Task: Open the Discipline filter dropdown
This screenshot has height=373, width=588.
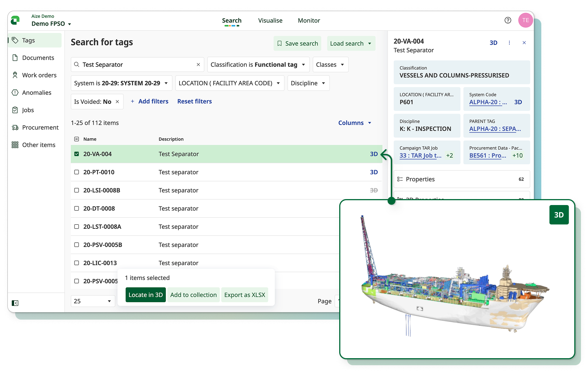Action: [308, 83]
